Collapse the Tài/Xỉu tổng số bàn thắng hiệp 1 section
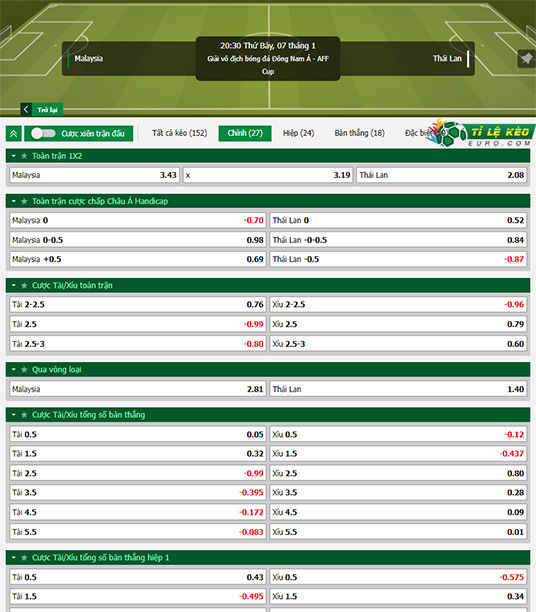Viewport: 536px width, 612px height. [x=14, y=558]
